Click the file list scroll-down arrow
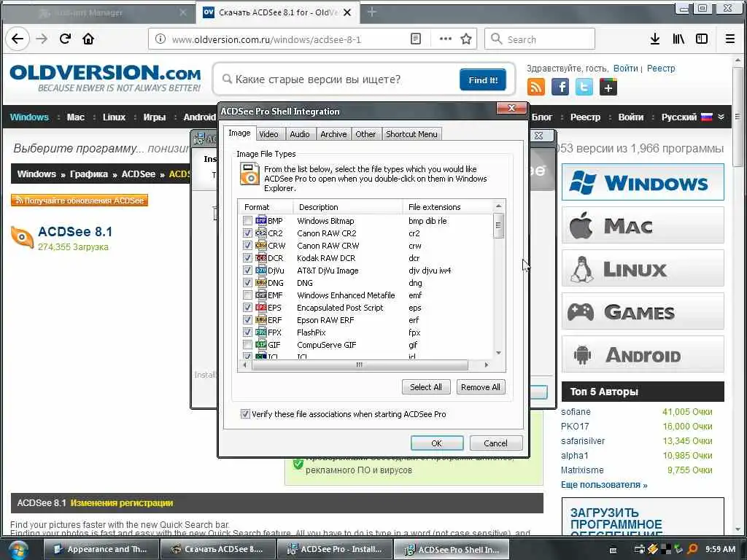 [x=498, y=353]
